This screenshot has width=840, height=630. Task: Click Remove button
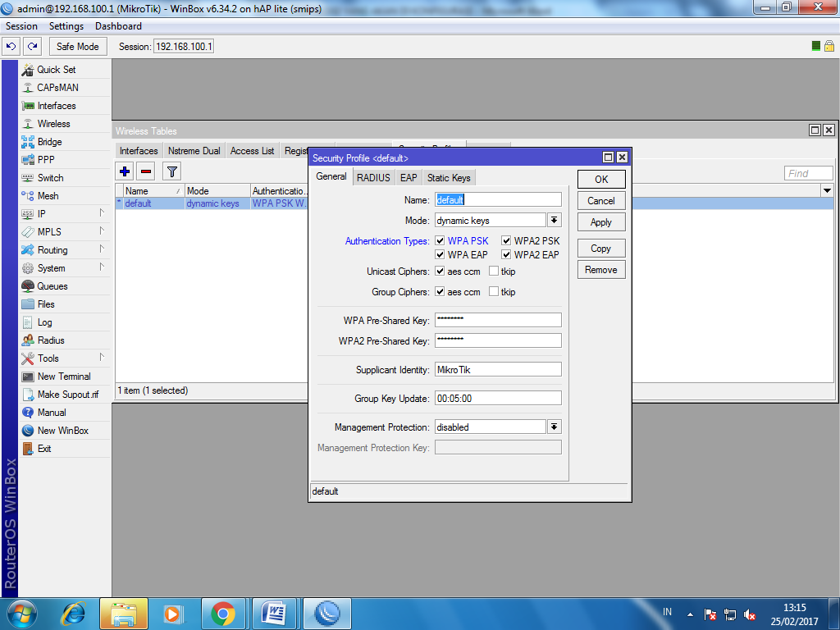[x=601, y=270]
